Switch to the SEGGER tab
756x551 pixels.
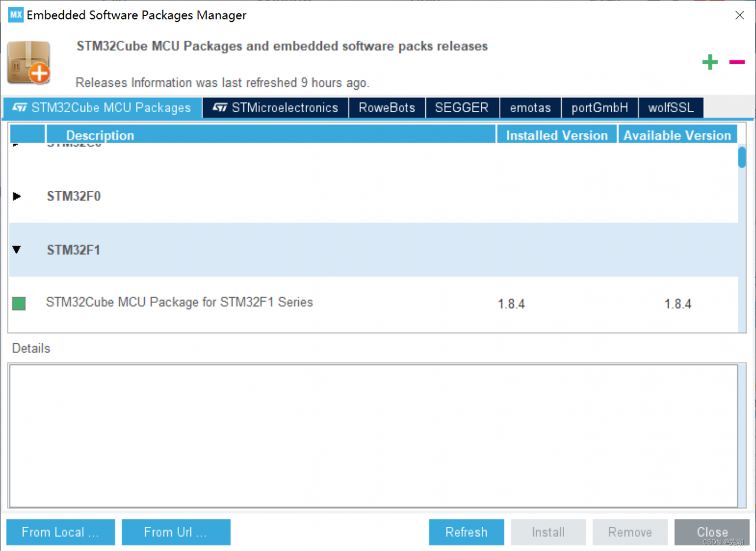point(462,108)
